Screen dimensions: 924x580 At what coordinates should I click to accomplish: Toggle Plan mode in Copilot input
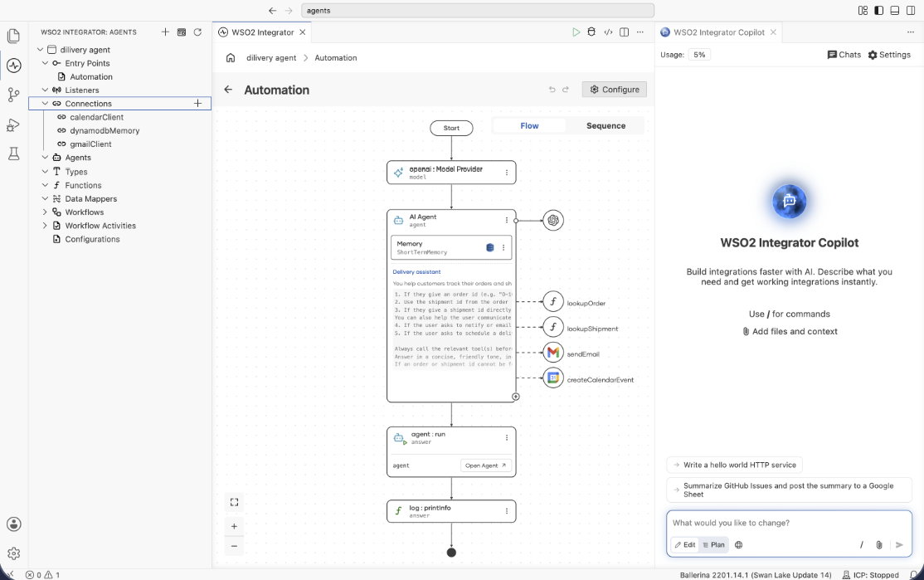(x=713, y=544)
